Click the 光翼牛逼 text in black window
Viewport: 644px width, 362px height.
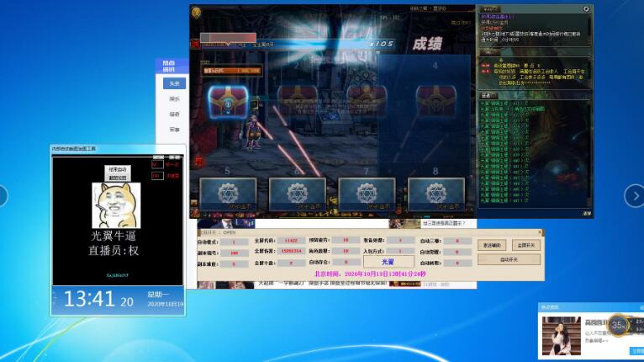[113, 236]
